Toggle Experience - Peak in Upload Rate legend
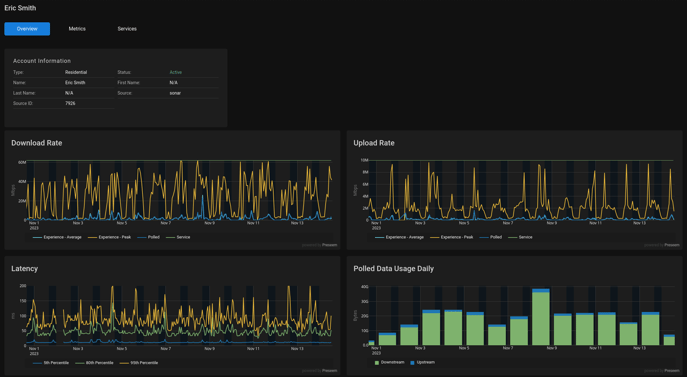Image resolution: width=687 pixels, height=377 pixels. 452,237
